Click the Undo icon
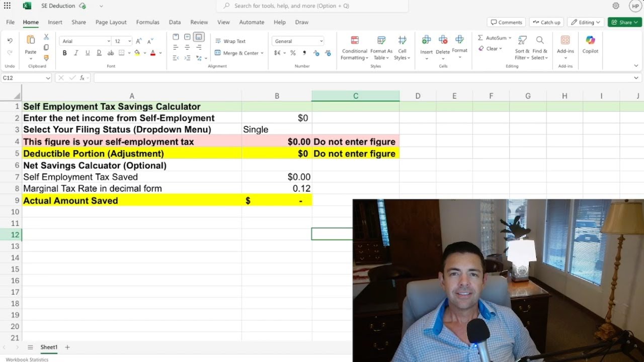644x362 pixels. (10, 40)
